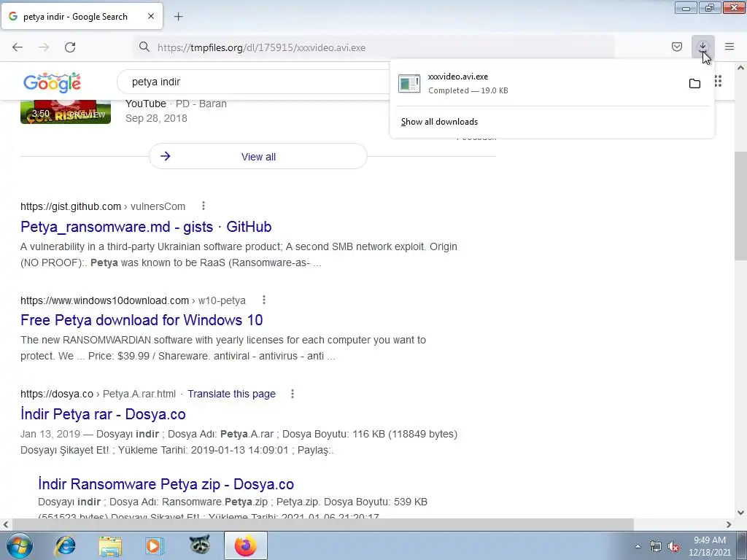This screenshot has height=560, width=747.
Task: Open the Windows Start menu
Action: [x=20, y=545]
